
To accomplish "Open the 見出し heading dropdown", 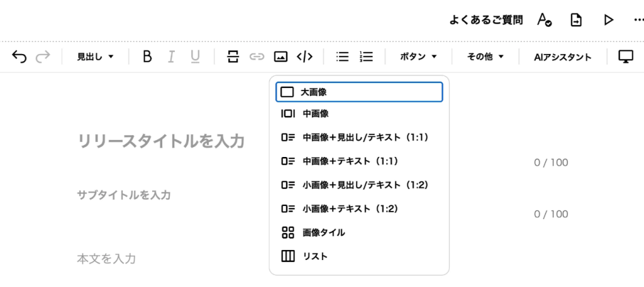I will coord(96,57).
